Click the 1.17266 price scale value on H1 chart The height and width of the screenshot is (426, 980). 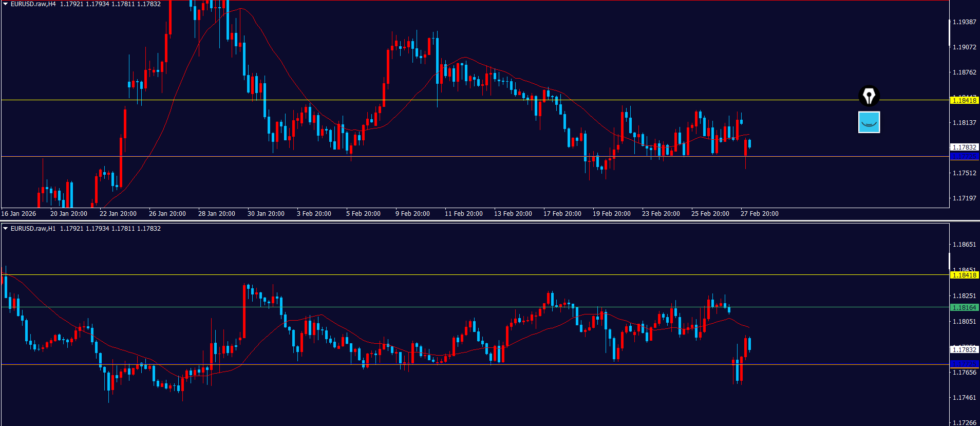coord(964,422)
